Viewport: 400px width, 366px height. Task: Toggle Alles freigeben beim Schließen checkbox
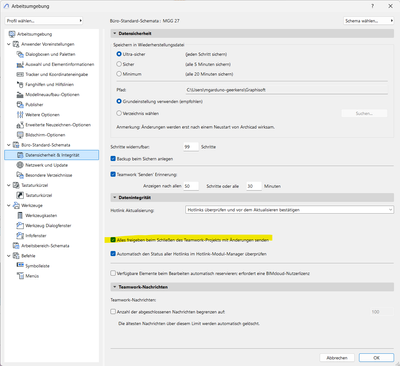click(x=113, y=240)
